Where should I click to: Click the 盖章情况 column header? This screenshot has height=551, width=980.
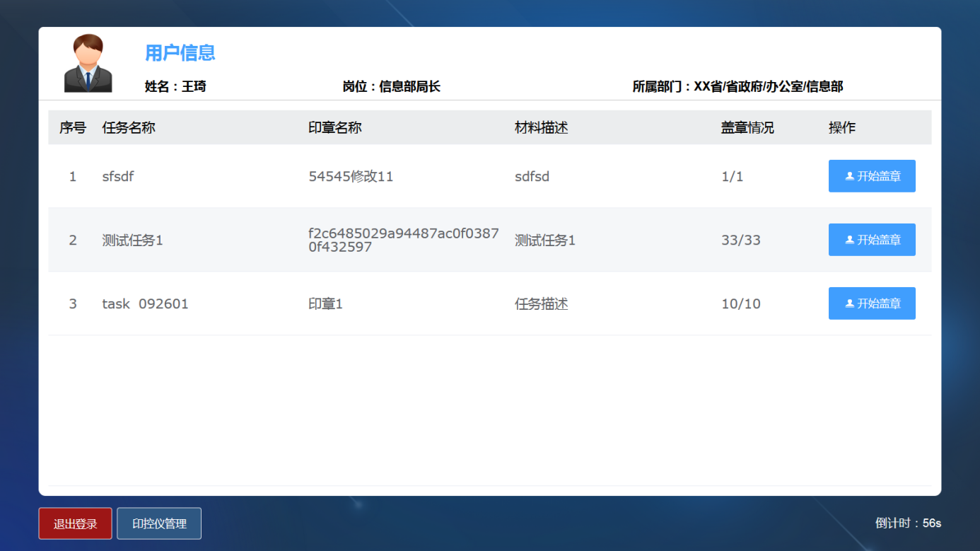click(747, 128)
